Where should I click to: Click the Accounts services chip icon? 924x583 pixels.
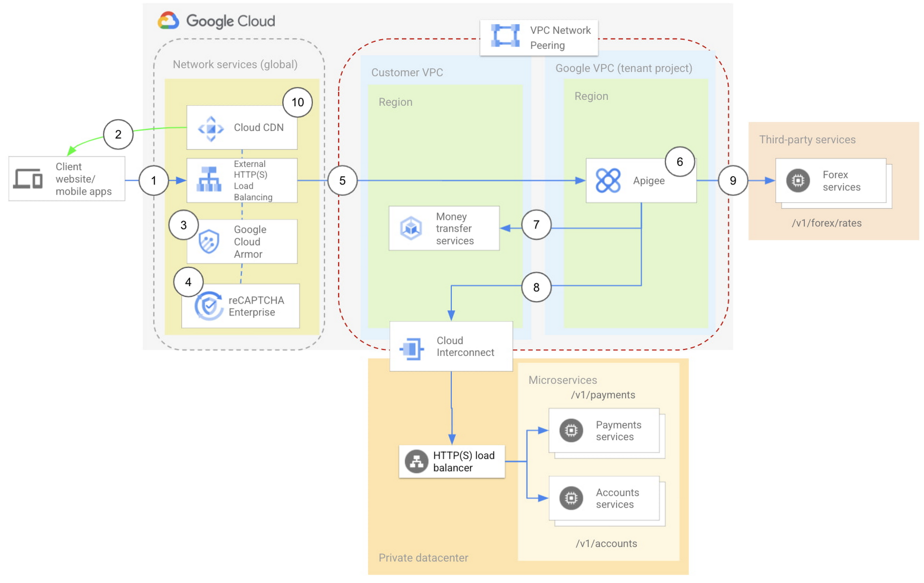[x=571, y=498]
